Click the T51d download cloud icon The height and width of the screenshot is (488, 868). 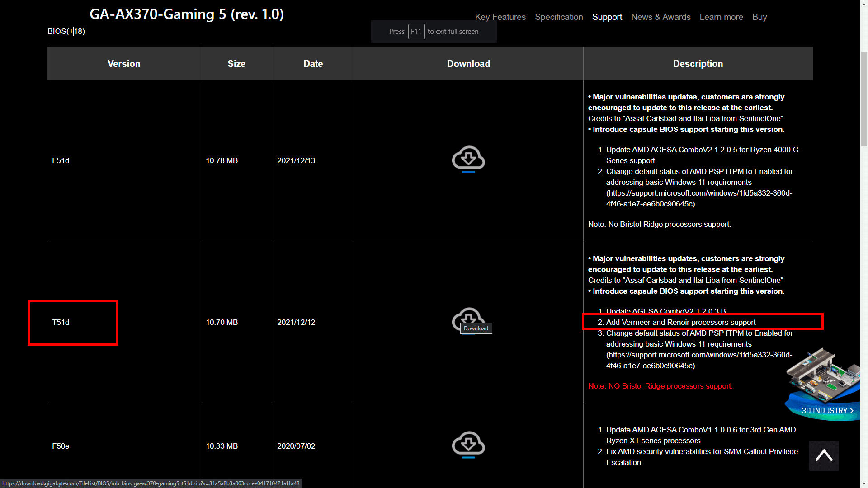point(468,316)
